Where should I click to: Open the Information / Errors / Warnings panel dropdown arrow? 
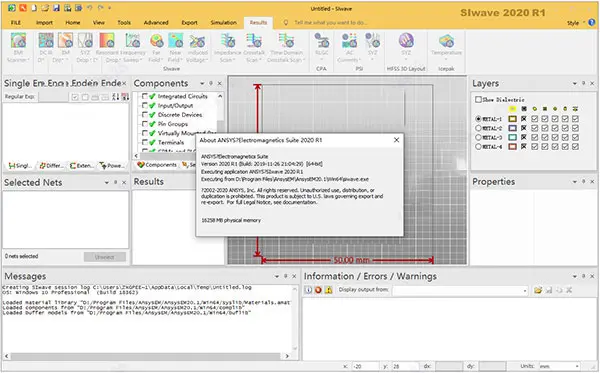point(574,276)
